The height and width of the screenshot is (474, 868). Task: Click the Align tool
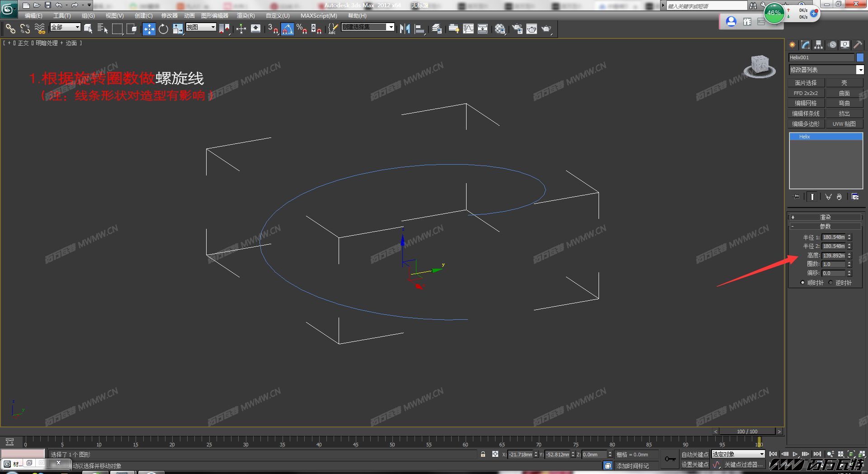[x=420, y=29]
